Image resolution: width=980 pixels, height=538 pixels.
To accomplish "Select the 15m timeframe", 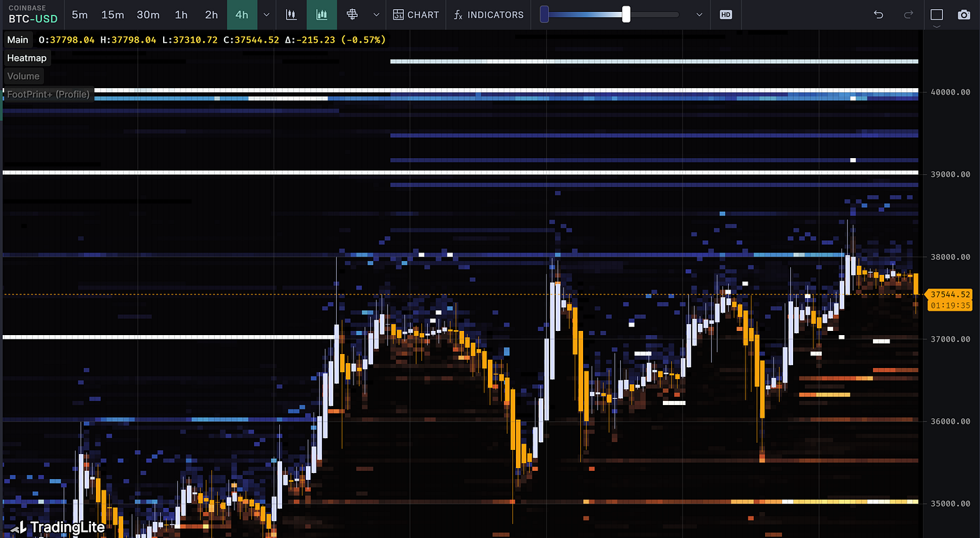I will [x=113, y=14].
